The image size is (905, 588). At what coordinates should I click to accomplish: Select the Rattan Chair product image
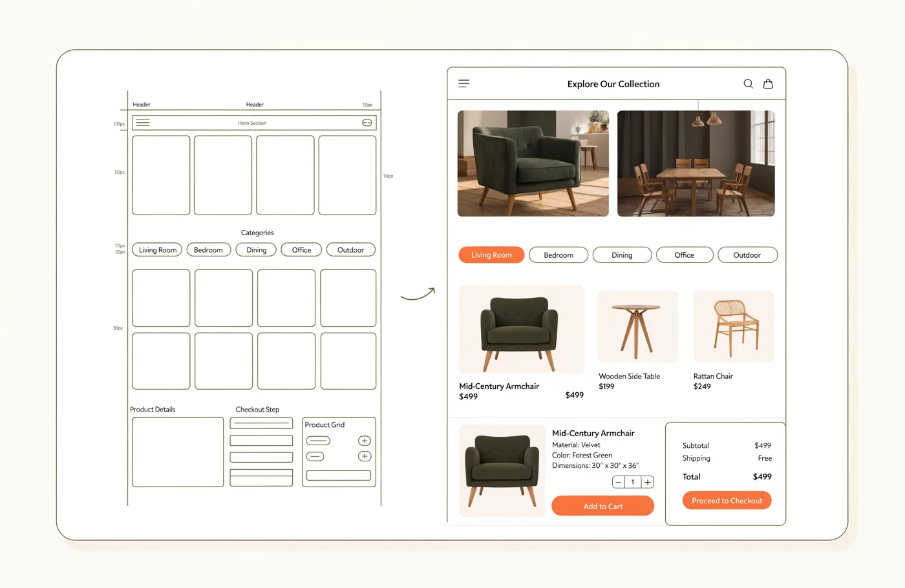pyautogui.click(x=734, y=326)
